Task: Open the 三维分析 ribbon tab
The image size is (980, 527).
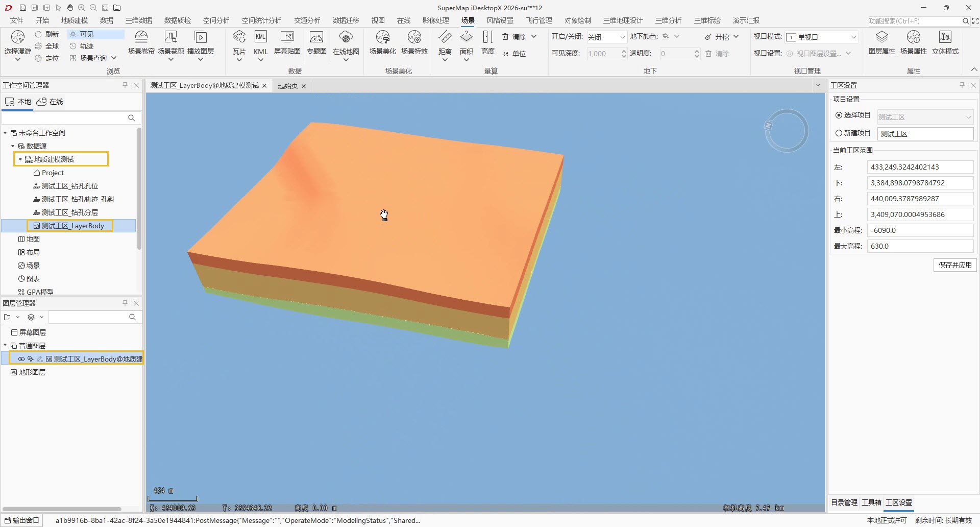Action: [668, 20]
